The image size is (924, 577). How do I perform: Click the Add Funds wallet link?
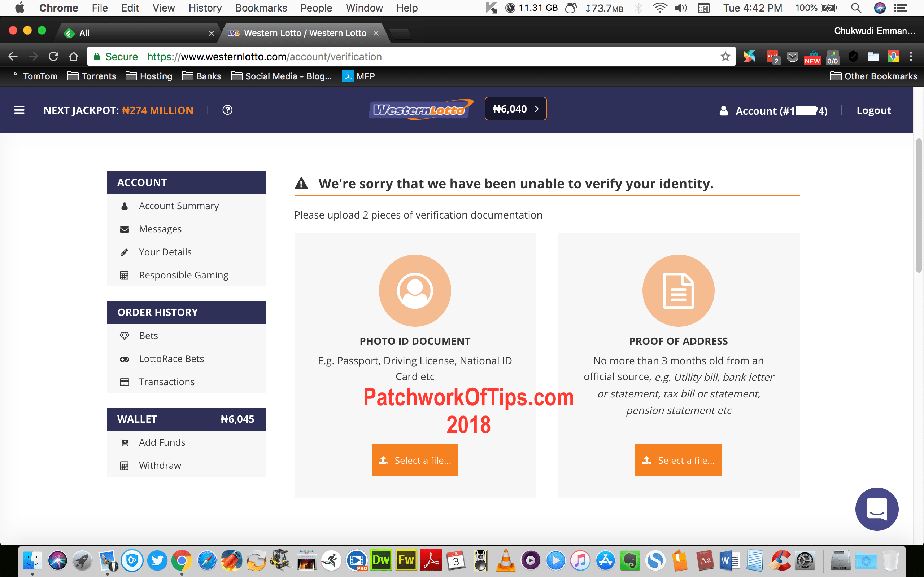coord(162,441)
